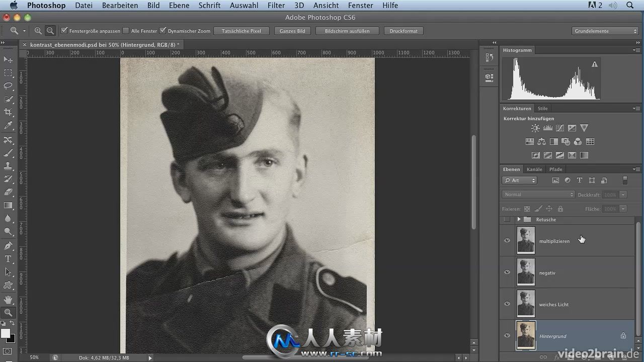Switch to the Kanäle tab
Viewport: 644px width, 362px height.
534,169
